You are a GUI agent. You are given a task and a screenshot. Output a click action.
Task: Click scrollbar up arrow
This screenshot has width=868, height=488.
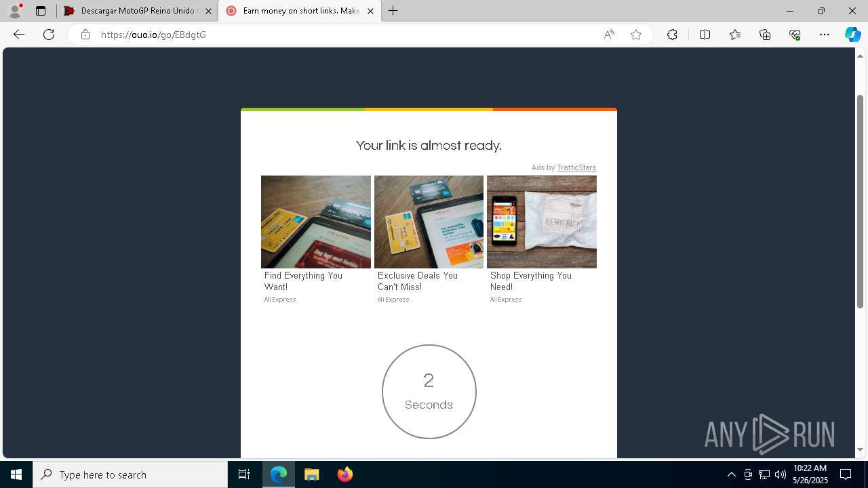coord(860,56)
